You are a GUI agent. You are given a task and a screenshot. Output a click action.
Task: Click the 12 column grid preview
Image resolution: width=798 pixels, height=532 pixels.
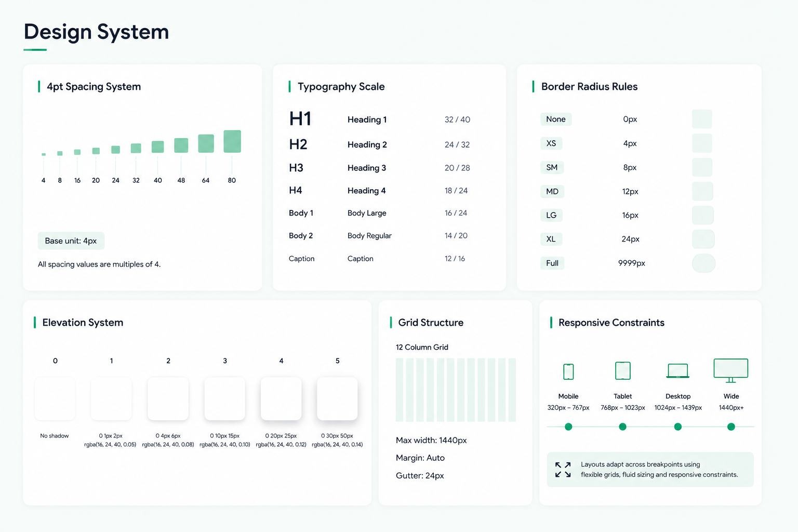point(456,390)
